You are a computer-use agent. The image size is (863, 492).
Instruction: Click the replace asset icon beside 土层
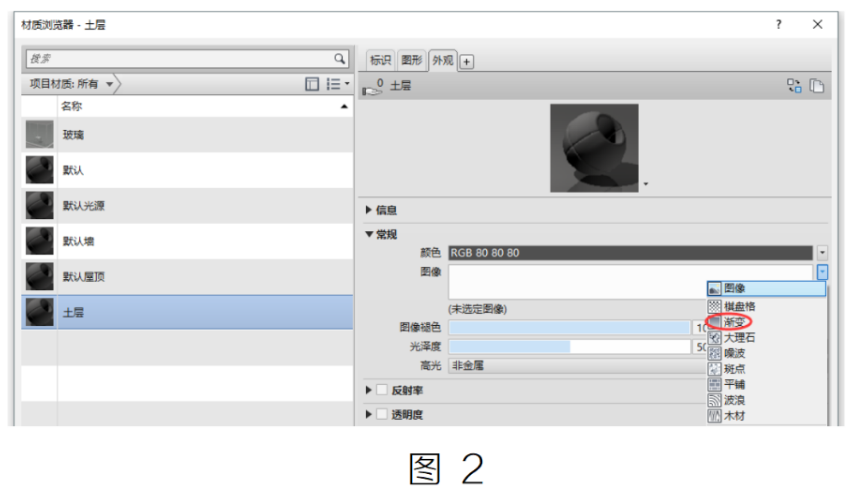pyautogui.click(x=794, y=85)
